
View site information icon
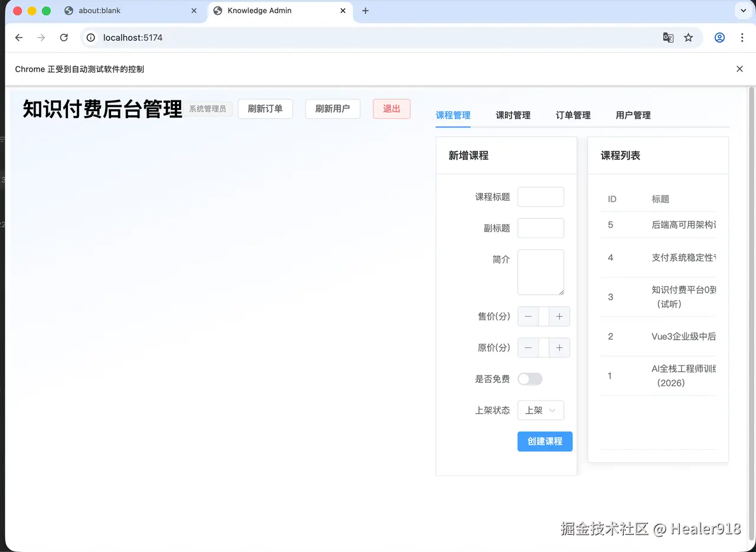[x=90, y=37]
